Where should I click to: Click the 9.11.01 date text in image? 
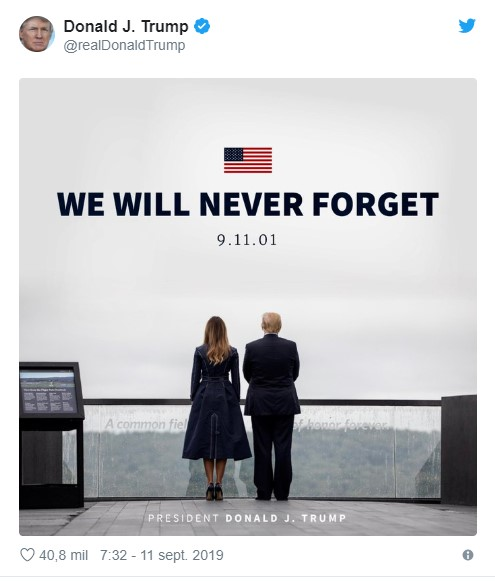247,240
